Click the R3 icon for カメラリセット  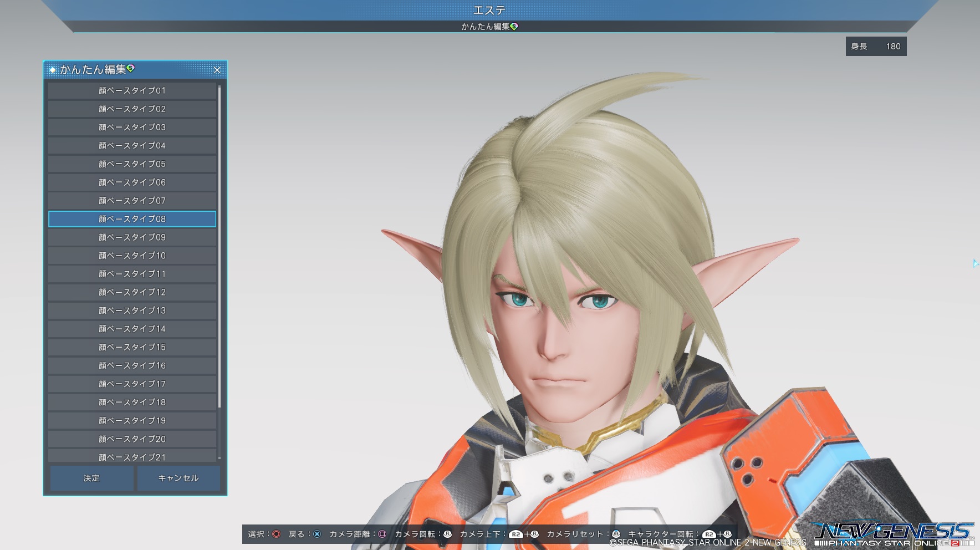[x=616, y=534]
